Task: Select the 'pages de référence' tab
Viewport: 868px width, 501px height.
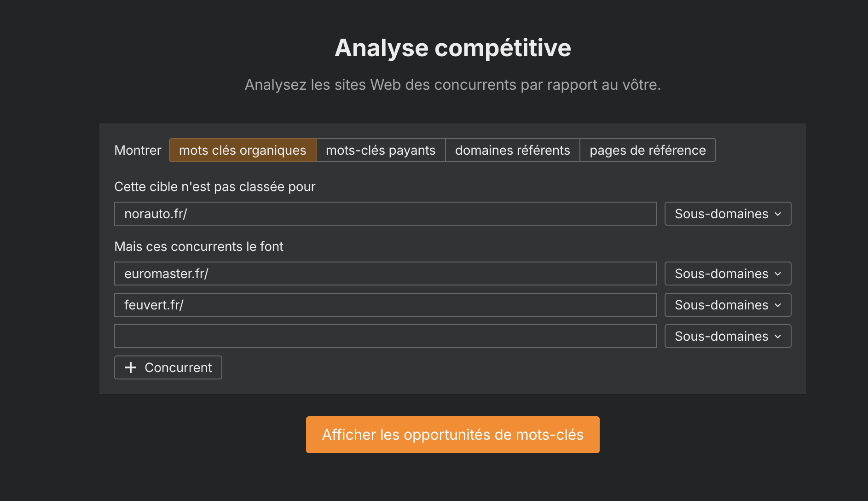Action: 648,150
